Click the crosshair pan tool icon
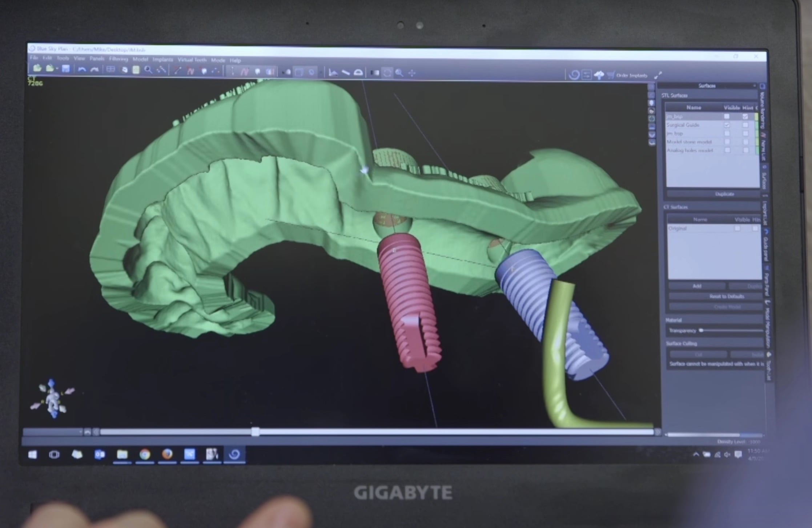 (x=412, y=73)
